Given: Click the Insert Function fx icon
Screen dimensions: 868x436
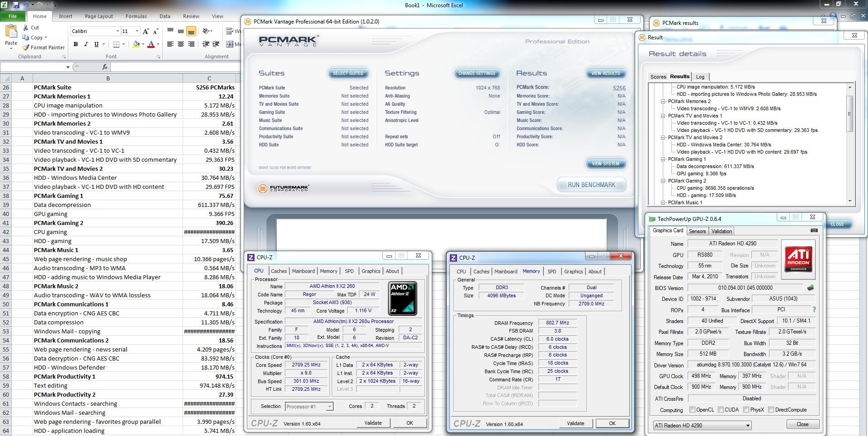Looking at the screenshot, I should pyautogui.click(x=105, y=67).
